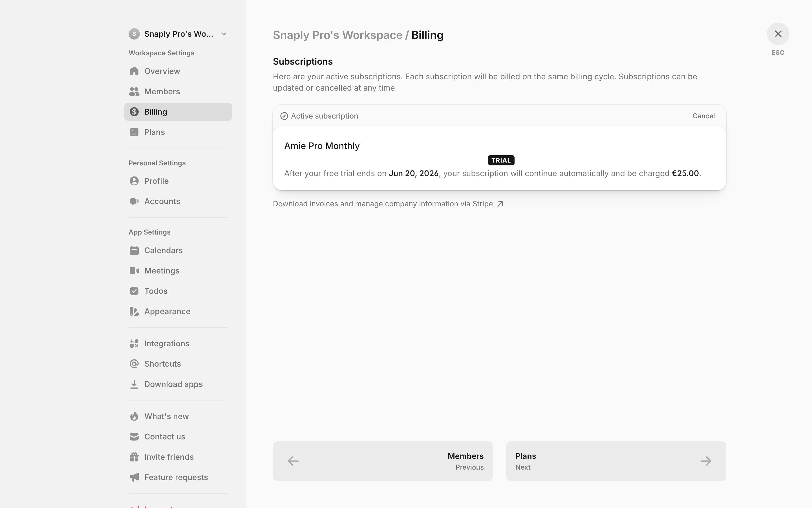This screenshot has width=812, height=508.
Task: Open workspace name Snaply Pro's Wo... dropdown
Action: tap(179, 34)
